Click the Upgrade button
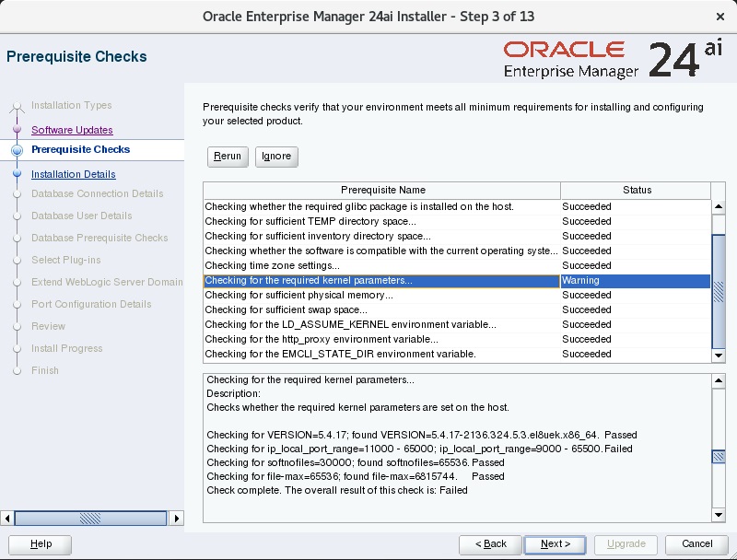Screen dimensions: 737x560 (x=626, y=544)
